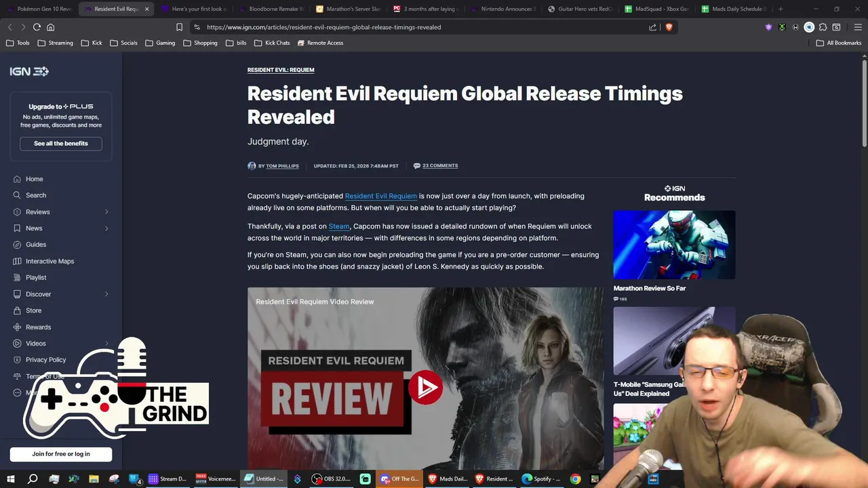Switch to Spotify in the taskbar
The width and height of the screenshot is (868, 488).
tap(540, 479)
